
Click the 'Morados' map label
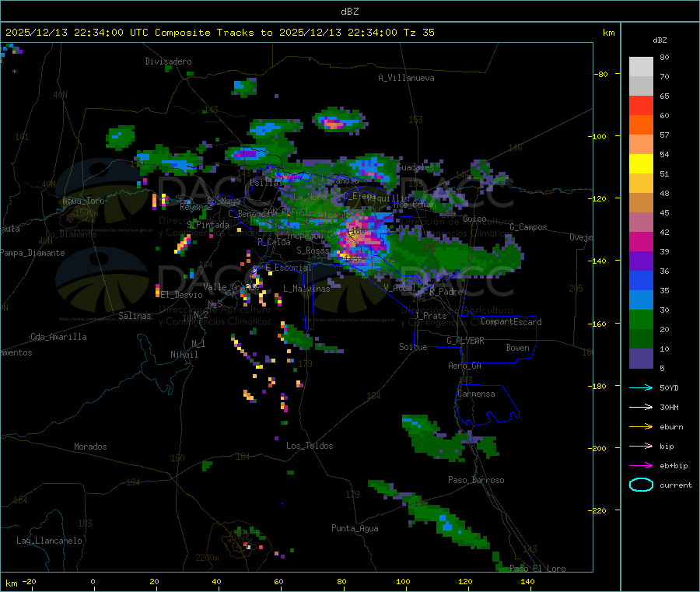coord(91,447)
